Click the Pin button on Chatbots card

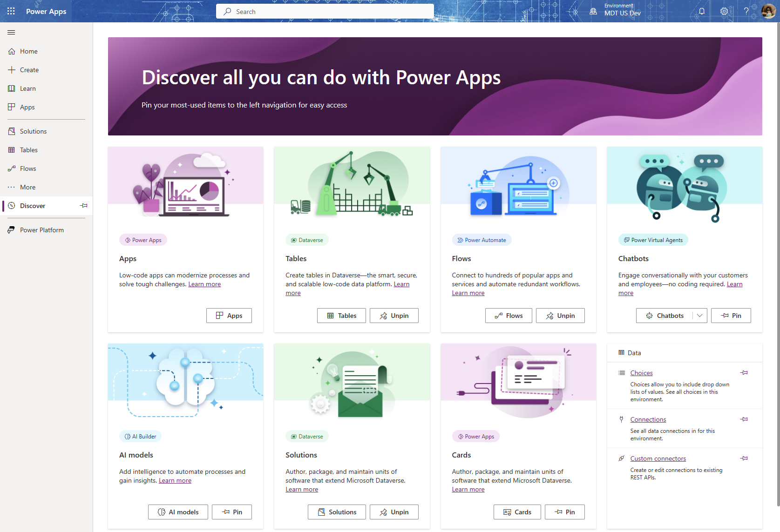click(x=731, y=316)
